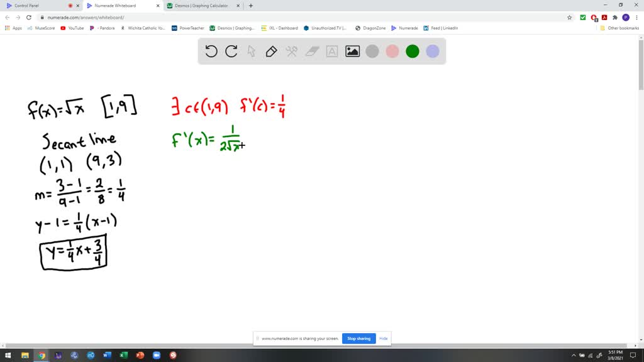The height and width of the screenshot is (362, 644).
Task: Click the Stop sharing button
Action: (358, 338)
